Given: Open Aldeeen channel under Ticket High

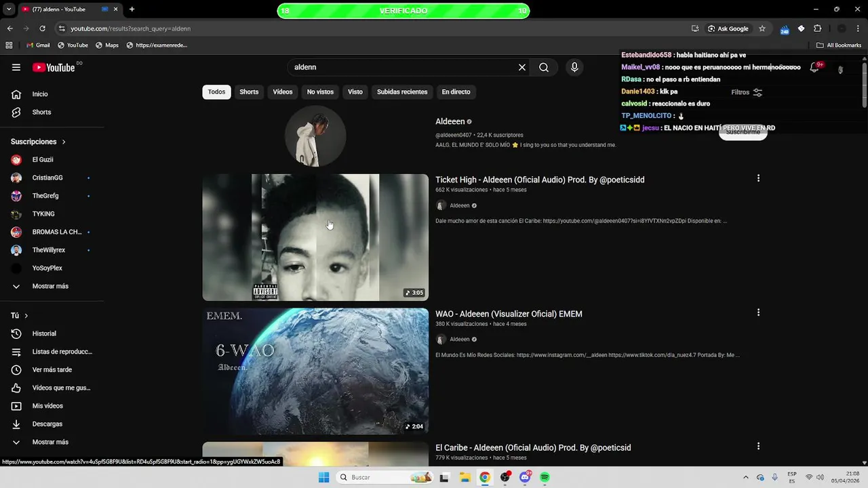Looking at the screenshot, I should coord(460,205).
